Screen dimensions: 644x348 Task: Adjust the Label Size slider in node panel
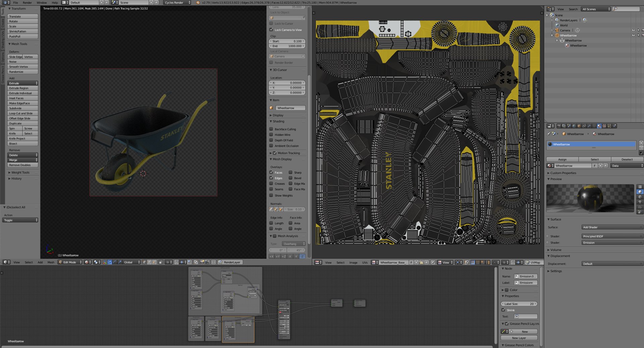coord(519,304)
